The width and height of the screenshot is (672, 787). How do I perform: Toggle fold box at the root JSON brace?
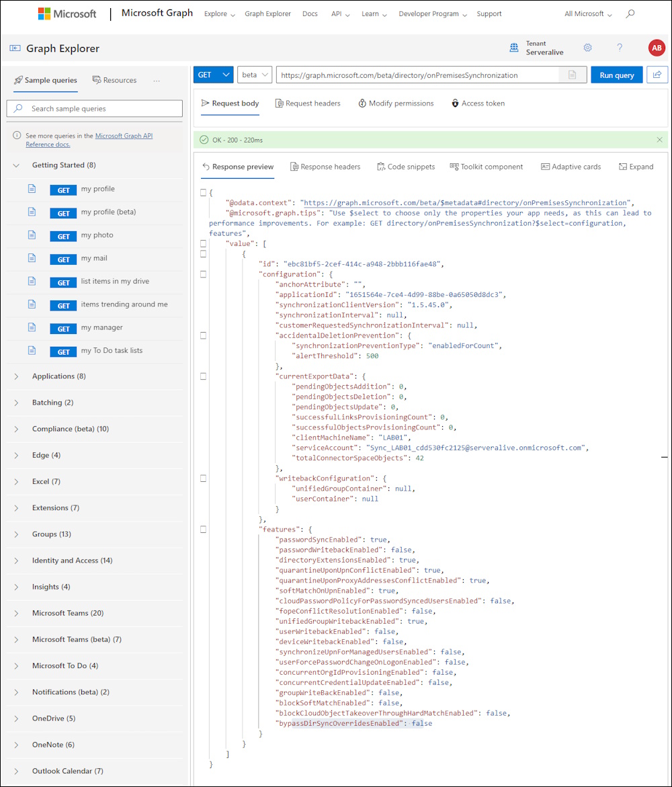(x=203, y=193)
